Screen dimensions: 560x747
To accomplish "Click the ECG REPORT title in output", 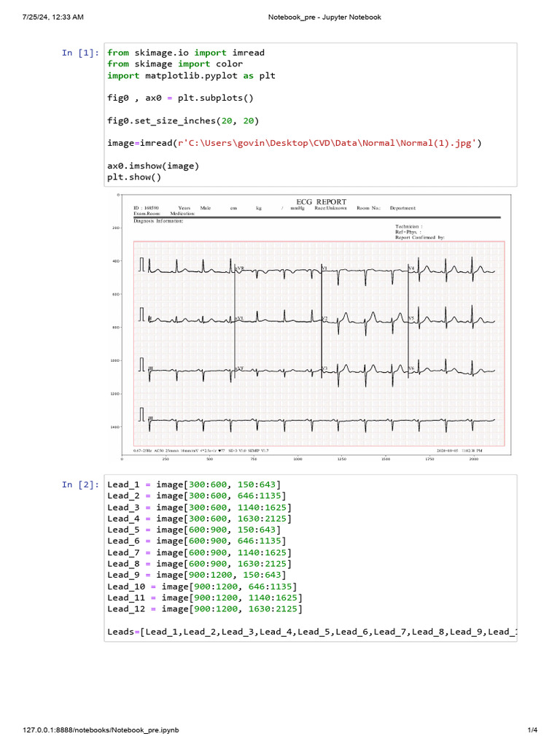I will (x=322, y=201).
